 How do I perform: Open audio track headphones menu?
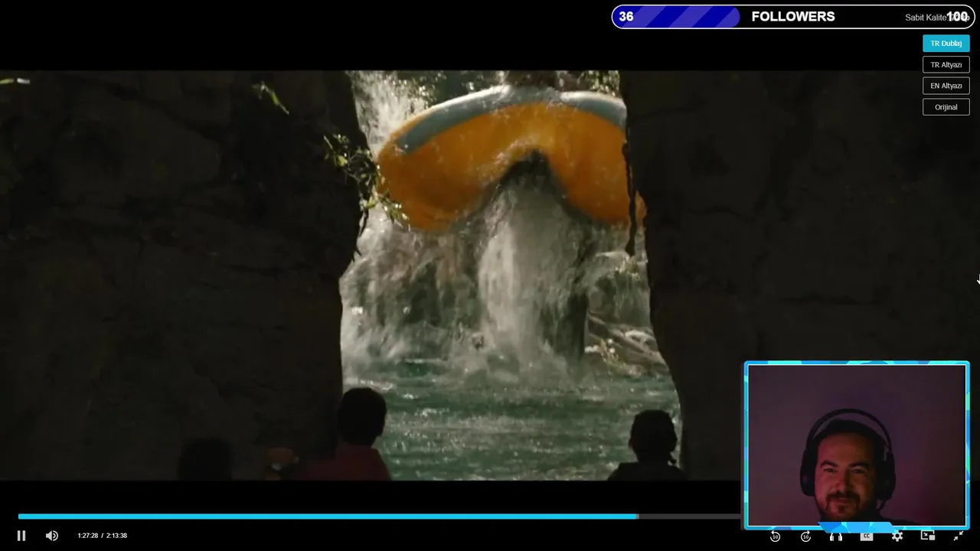836,536
